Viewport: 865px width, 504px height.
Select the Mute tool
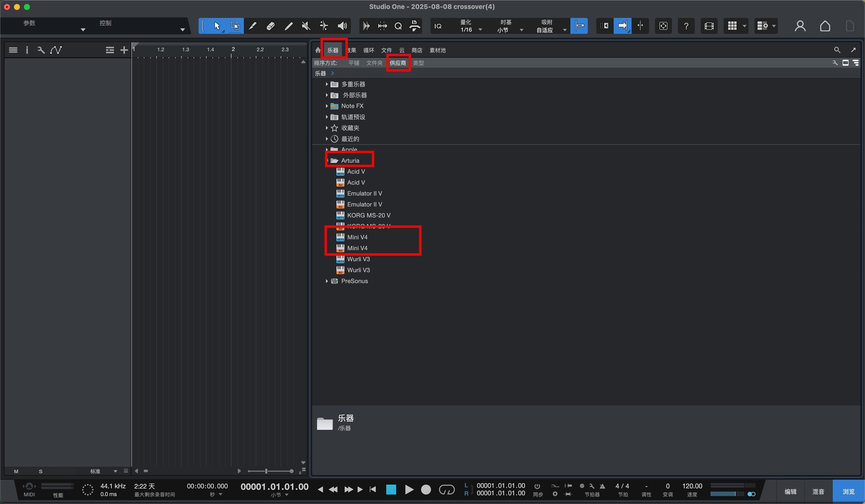pos(306,26)
